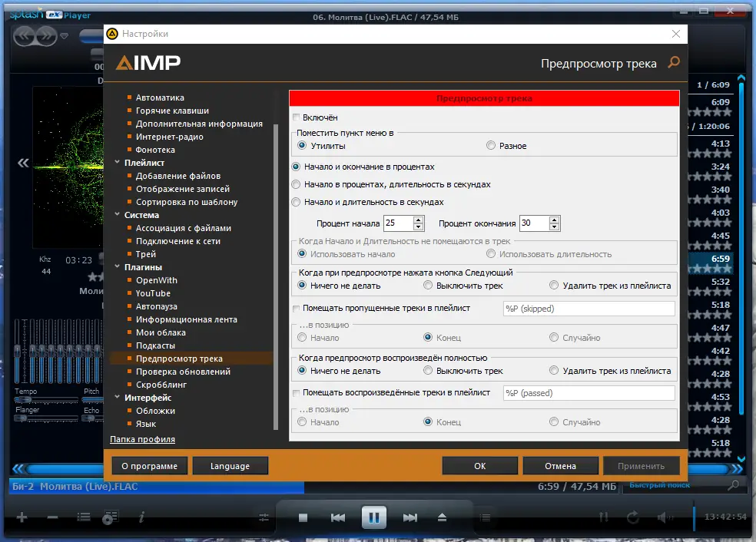Open 'Интернет-радио' settings page
The height and width of the screenshot is (542, 756).
tap(169, 137)
